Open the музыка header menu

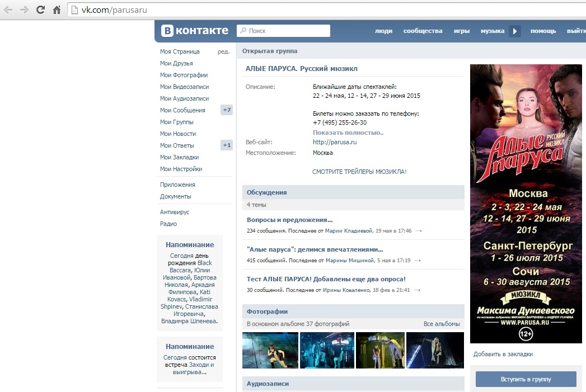pyautogui.click(x=492, y=31)
